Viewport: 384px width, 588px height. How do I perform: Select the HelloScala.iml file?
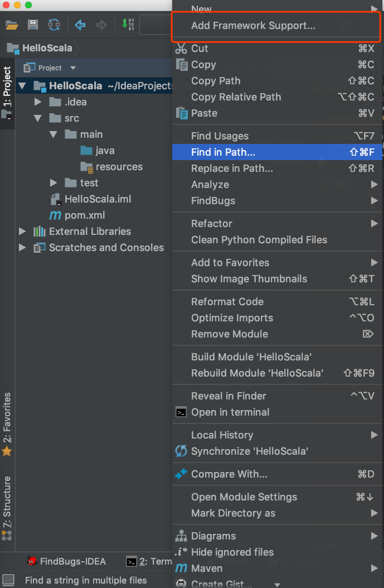click(90, 199)
